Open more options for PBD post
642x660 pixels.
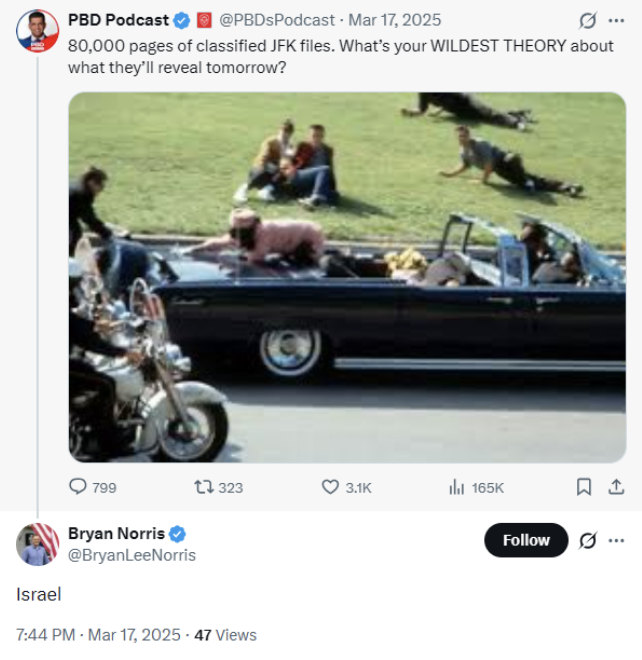click(x=616, y=20)
